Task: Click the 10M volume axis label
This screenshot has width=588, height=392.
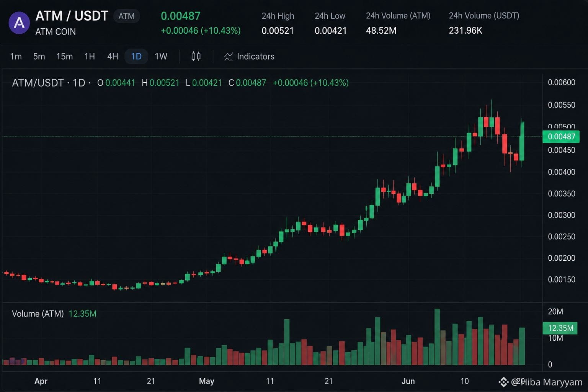Action: click(555, 338)
